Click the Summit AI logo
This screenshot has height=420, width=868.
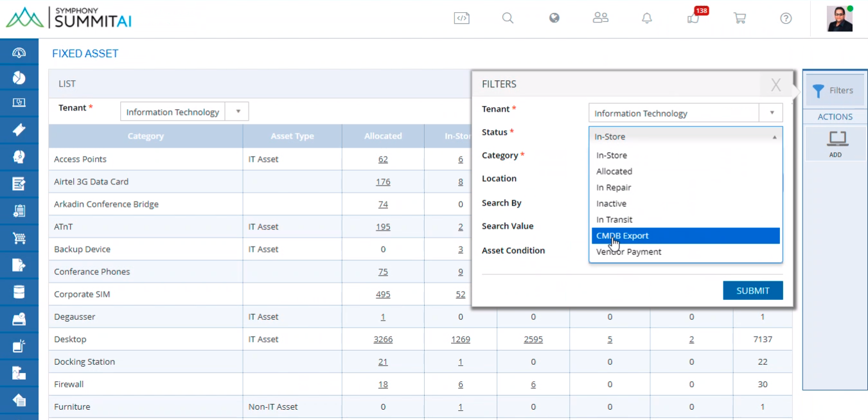click(69, 18)
